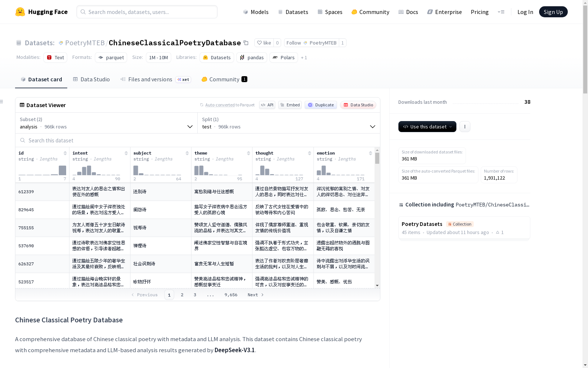This screenshot has width=588, height=368.
Task: Click the Embed button
Action: coord(290,105)
